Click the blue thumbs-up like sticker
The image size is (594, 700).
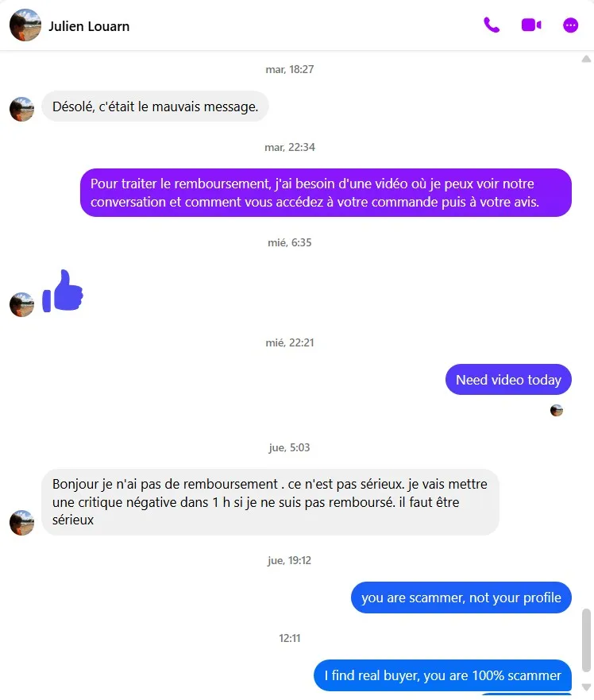[x=63, y=291]
